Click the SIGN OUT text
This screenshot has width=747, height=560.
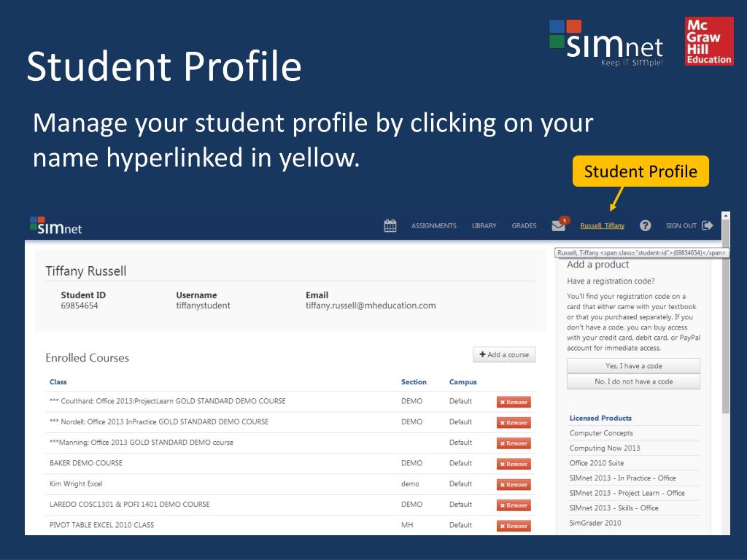coord(681,226)
